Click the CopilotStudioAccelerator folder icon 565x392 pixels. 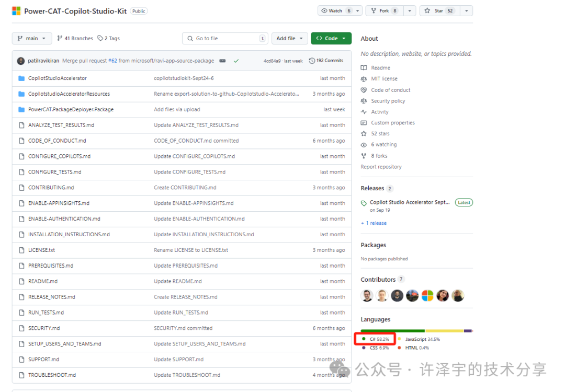pos(21,78)
